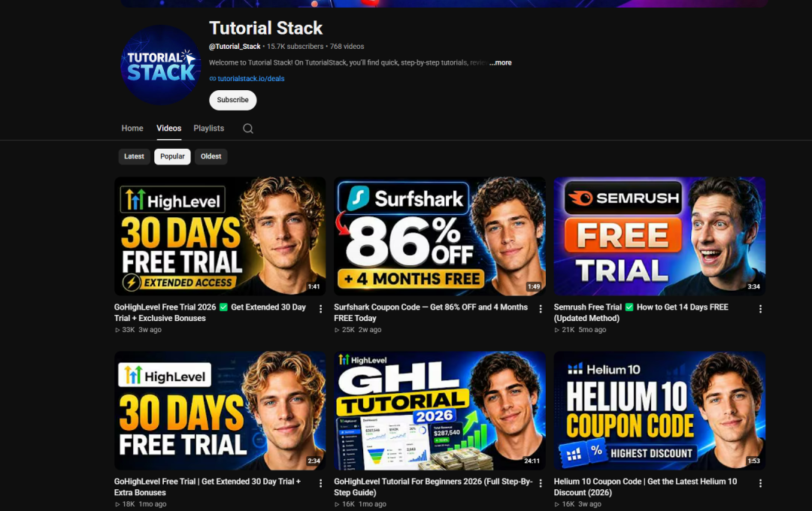Subscribe to Tutorial Stack channel
Screen dimensions: 812x511
(232, 100)
